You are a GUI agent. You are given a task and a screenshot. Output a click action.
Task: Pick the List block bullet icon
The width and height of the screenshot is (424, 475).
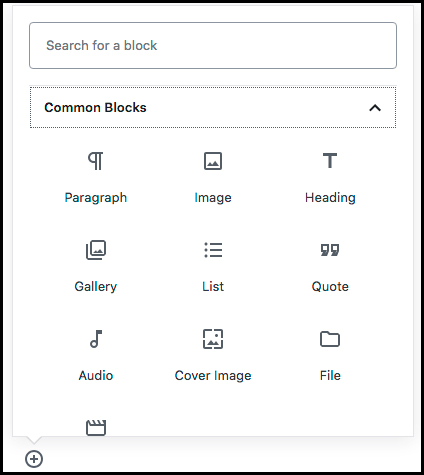213,250
